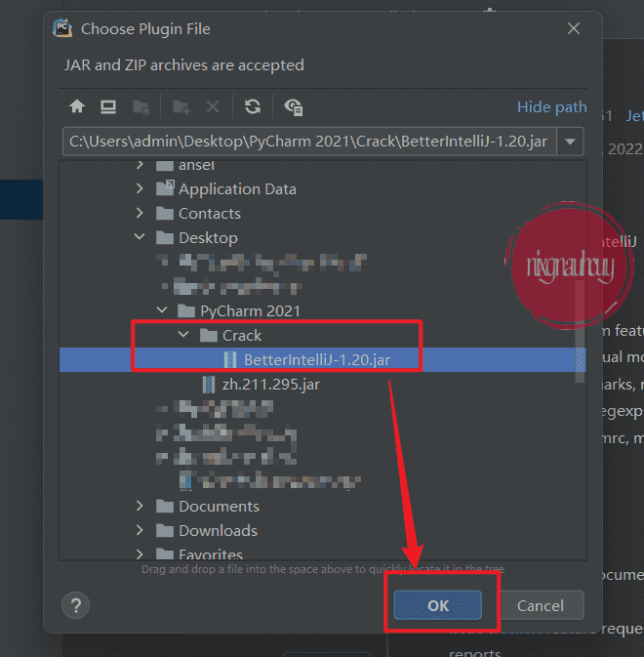Viewport: 644px width, 657px height.
Task: Select BetterIntelliJ-1.20.jar file
Action: pyautogui.click(x=317, y=359)
